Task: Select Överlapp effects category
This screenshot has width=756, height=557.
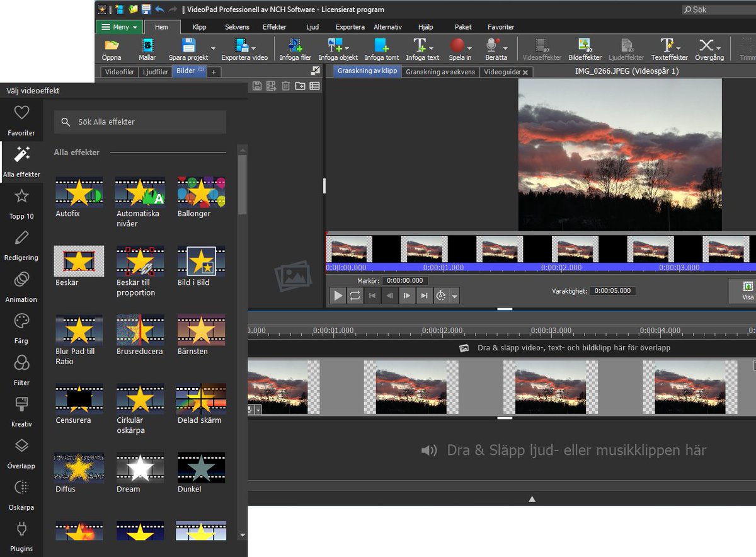Action: point(21,454)
